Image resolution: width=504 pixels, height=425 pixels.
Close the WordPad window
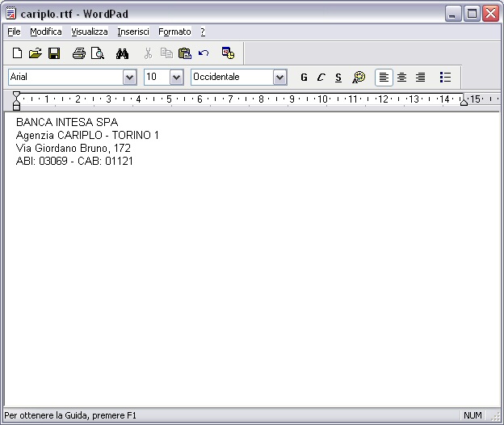pos(490,14)
